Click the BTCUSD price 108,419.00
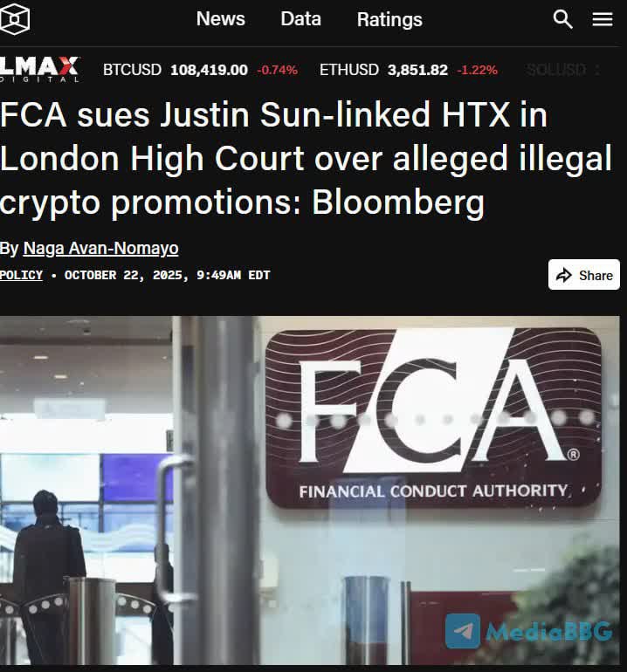This screenshot has height=672, width=627. point(209,70)
